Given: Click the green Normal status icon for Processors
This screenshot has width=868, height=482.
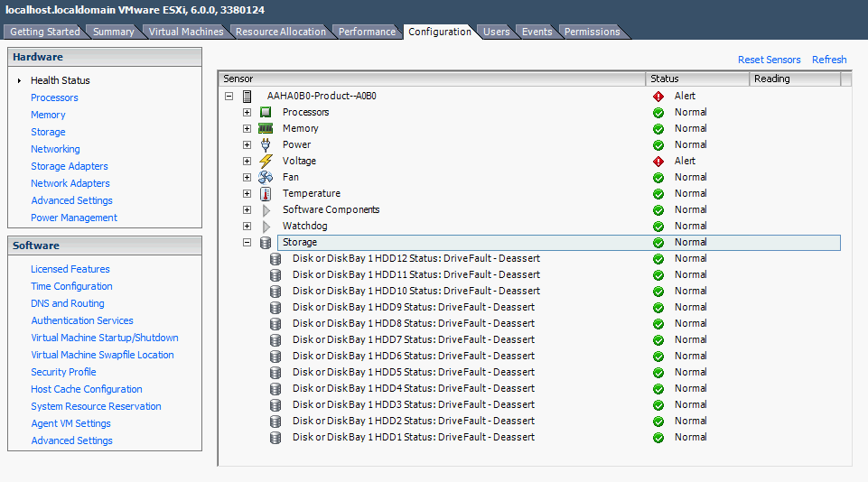Looking at the screenshot, I should tap(658, 112).
